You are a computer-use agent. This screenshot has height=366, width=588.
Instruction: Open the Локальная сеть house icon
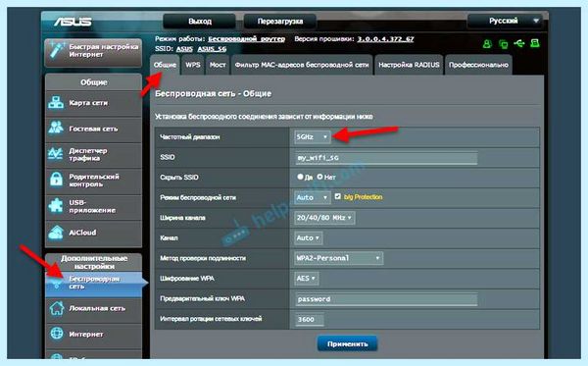coord(57,308)
